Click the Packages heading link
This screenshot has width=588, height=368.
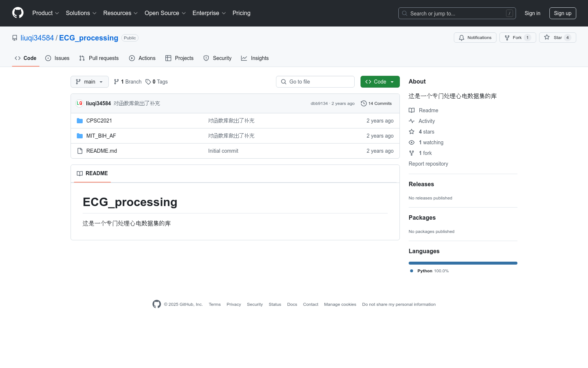tap(422, 218)
